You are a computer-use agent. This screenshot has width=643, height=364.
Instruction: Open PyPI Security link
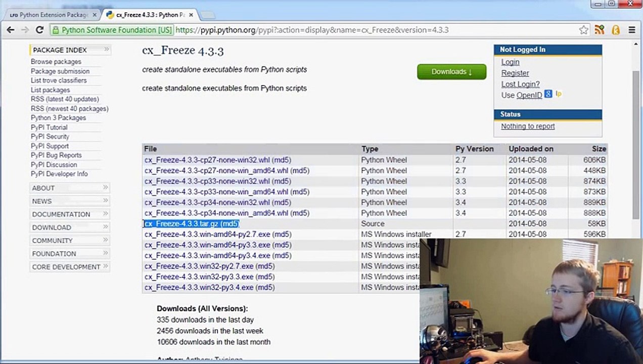point(50,136)
